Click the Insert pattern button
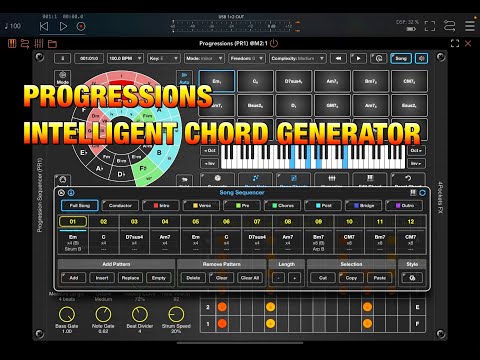Viewport: 480px width, 360px height. pyautogui.click(x=102, y=278)
